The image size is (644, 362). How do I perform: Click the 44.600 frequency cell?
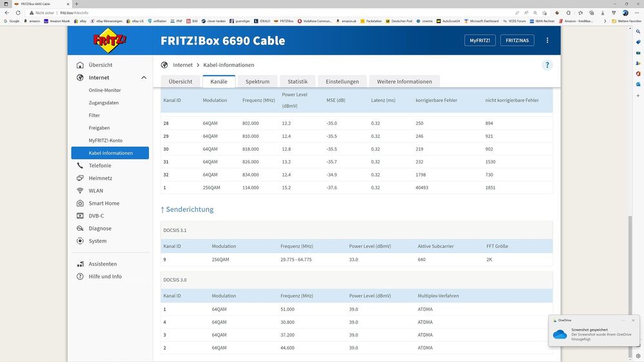288,348
